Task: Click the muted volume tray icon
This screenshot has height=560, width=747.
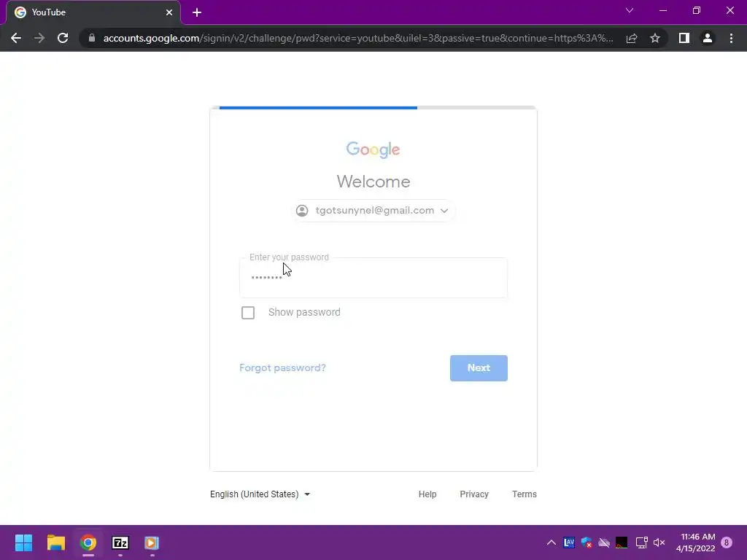Action: click(x=659, y=542)
